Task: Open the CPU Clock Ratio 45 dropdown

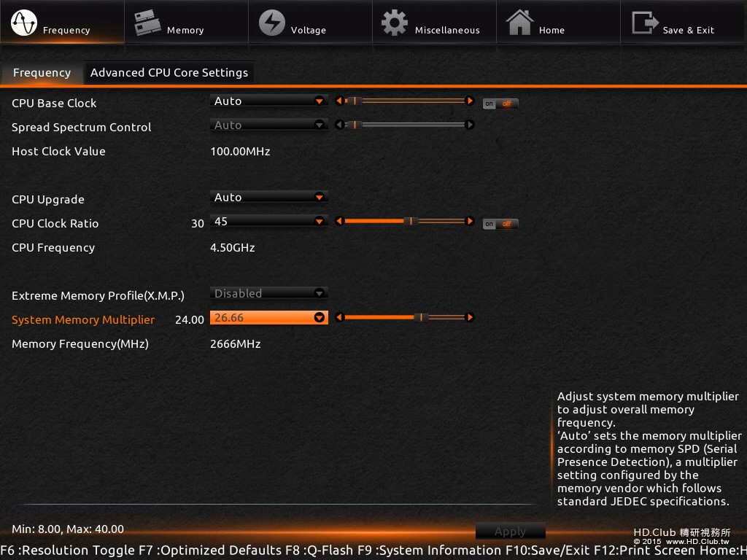Action: tap(268, 221)
